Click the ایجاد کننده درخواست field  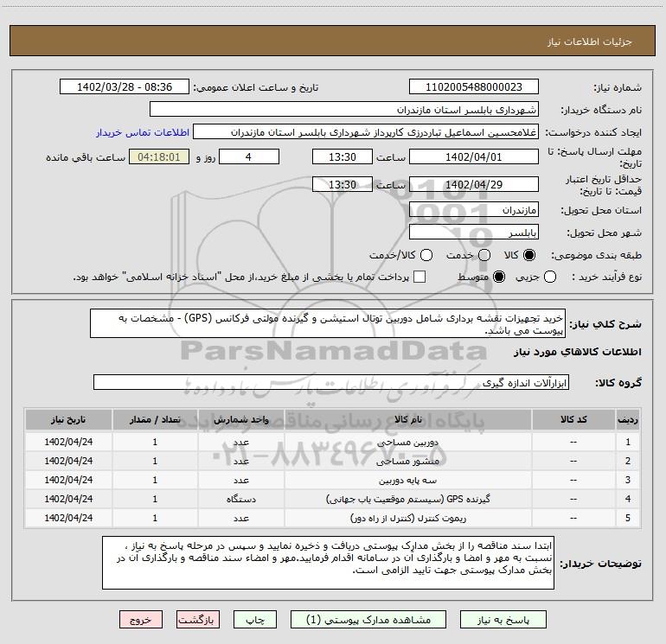click(x=366, y=131)
